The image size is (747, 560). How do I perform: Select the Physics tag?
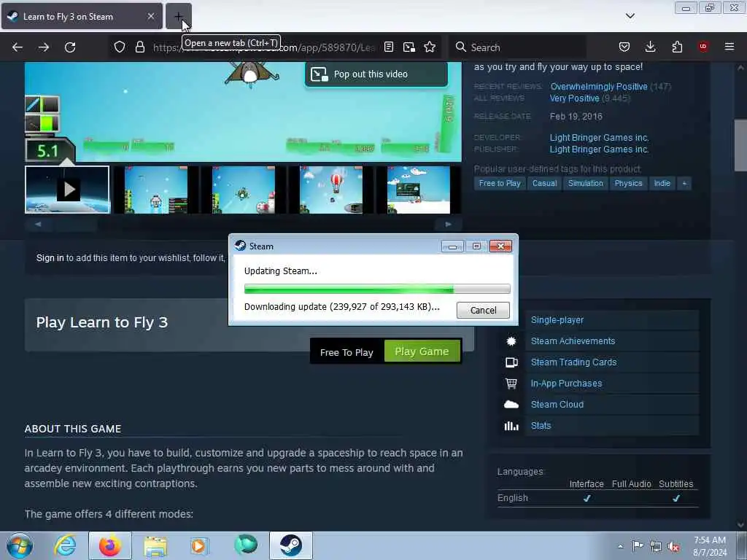pyautogui.click(x=628, y=183)
